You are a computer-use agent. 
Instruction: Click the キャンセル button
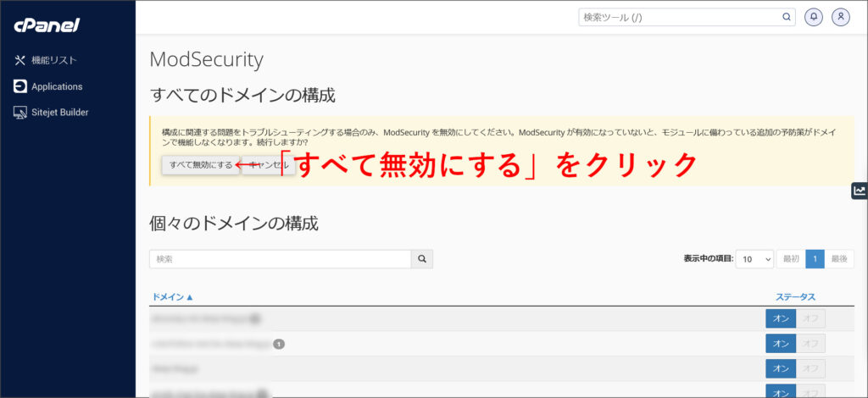point(269,165)
